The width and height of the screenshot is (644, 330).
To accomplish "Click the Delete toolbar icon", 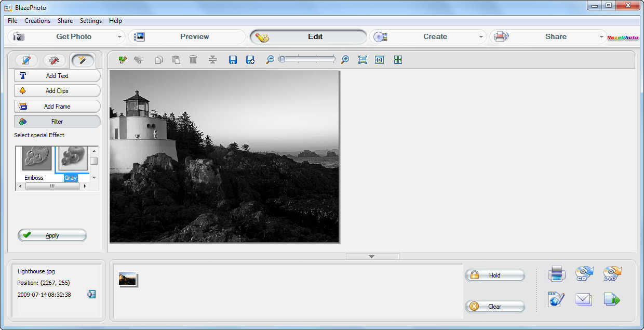I will (193, 59).
